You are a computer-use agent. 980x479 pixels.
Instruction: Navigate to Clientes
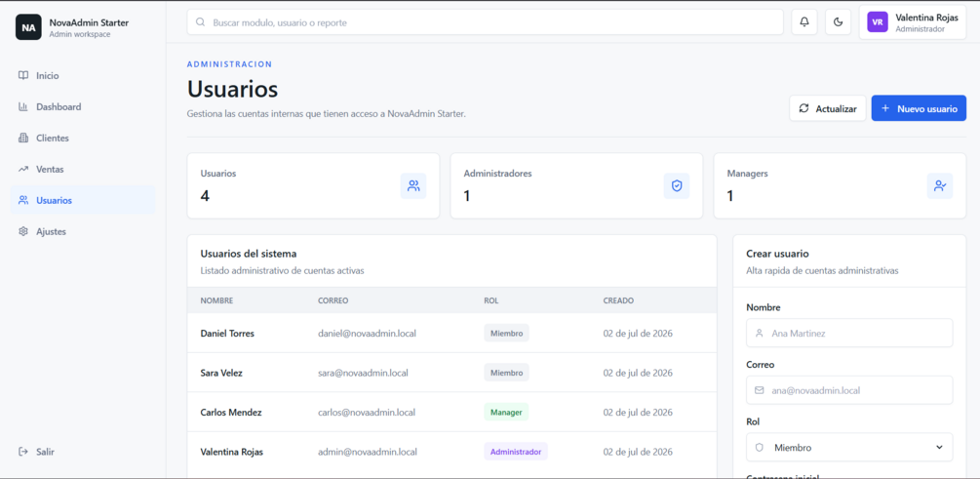click(x=83, y=138)
